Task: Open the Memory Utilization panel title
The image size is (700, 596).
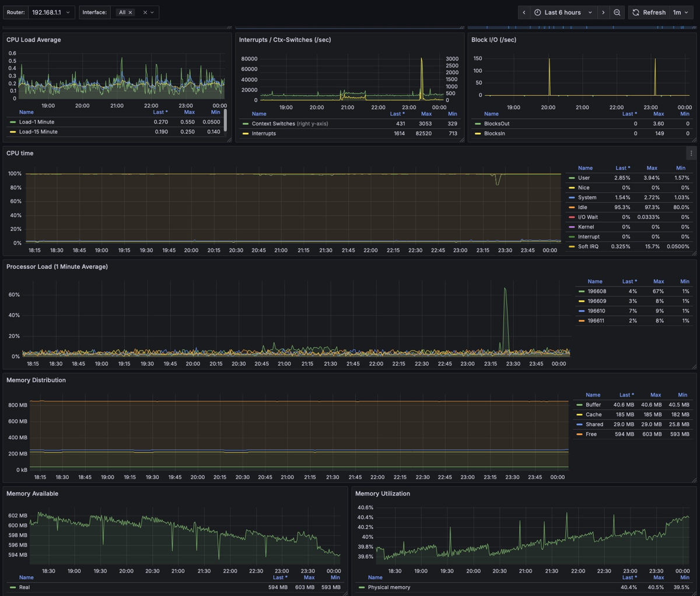Action: coord(383,493)
